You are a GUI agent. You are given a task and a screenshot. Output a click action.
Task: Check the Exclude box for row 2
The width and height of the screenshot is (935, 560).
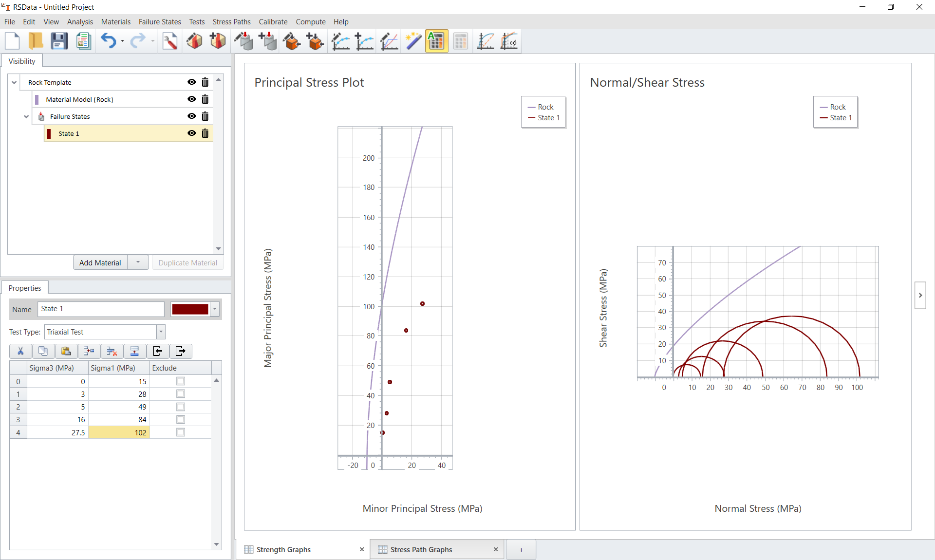pyautogui.click(x=181, y=407)
